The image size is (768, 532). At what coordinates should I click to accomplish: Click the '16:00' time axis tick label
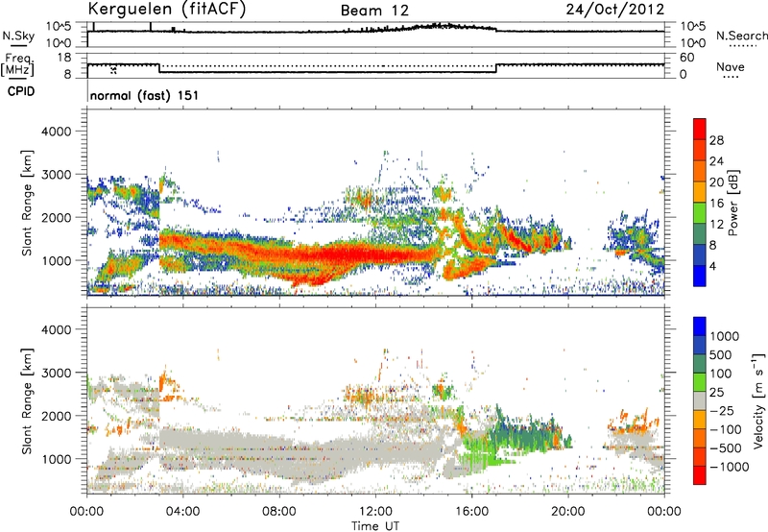tap(471, 512)
